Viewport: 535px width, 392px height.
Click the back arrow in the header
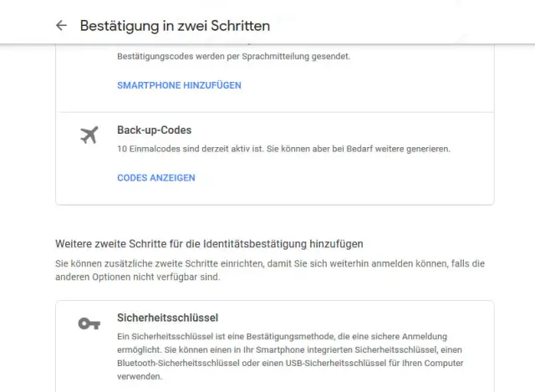click(61, 26)
